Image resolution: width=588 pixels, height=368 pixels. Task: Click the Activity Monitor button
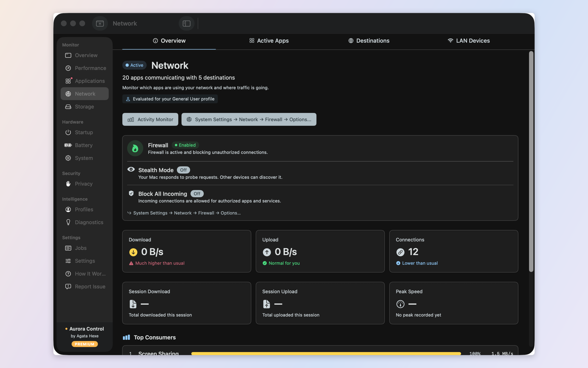(x=150, y=119)
